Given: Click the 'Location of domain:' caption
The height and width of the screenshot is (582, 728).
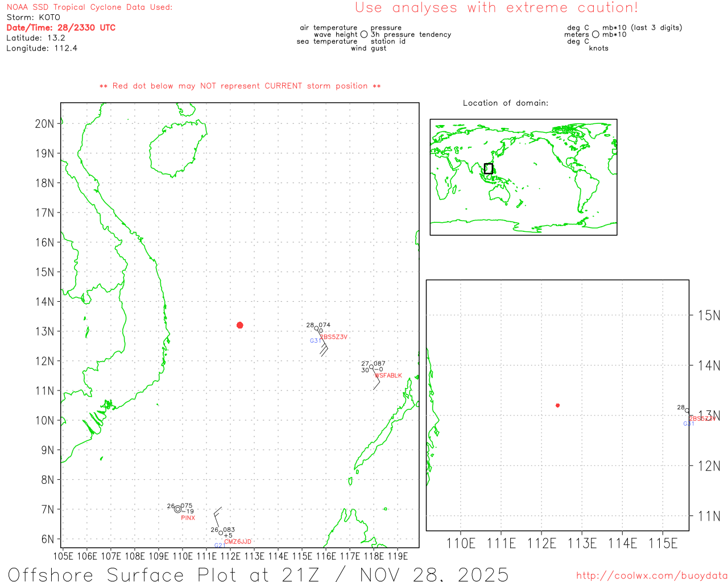Looking at the screenshot, I should coord(506,103).
